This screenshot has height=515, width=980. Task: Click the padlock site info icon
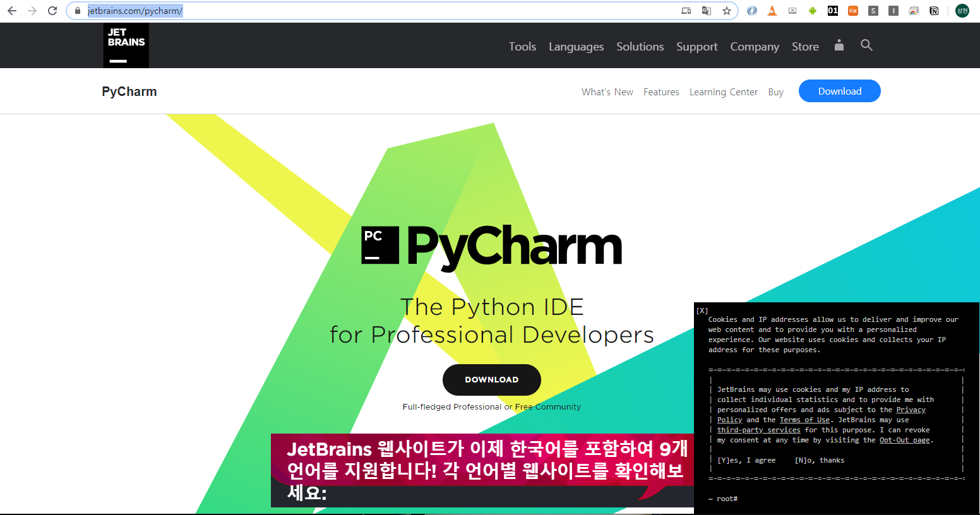tap(77, 11)
